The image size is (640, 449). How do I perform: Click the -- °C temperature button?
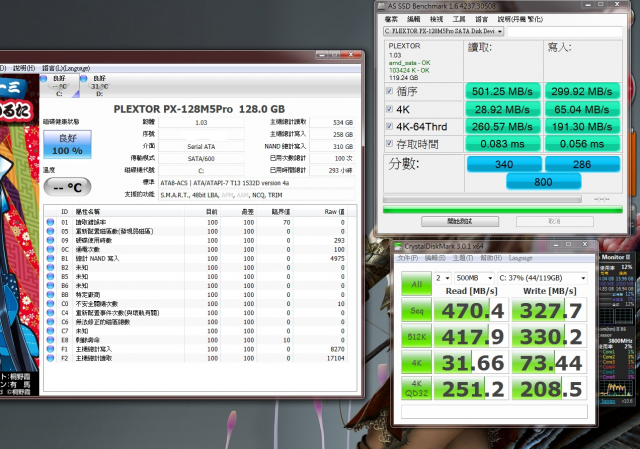(x=67, y=187)
